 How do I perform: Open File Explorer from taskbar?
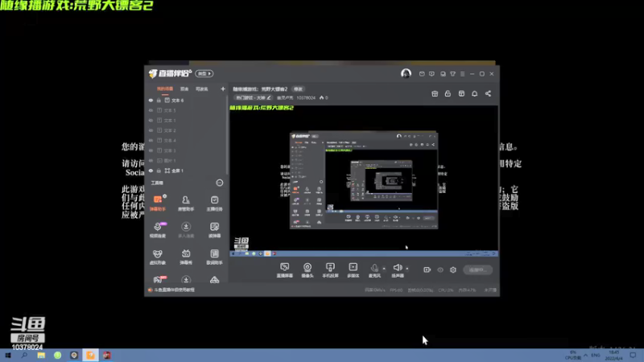(41, 356)
